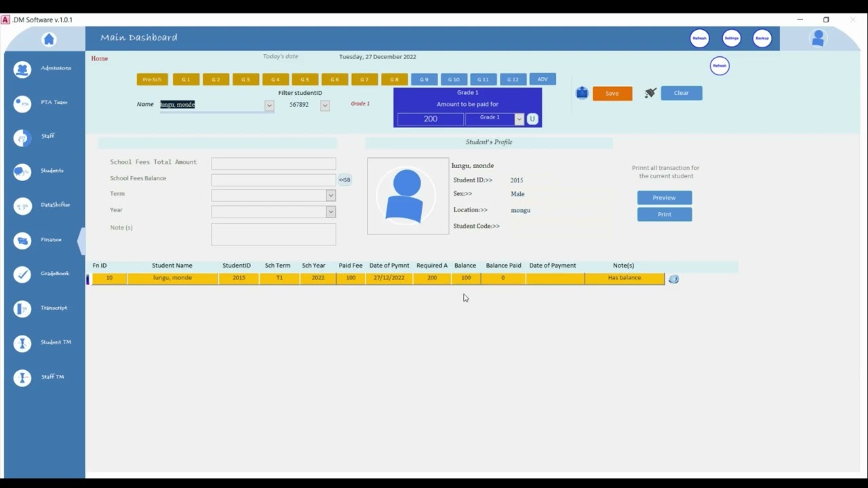
Task: Click the '27/12/2022' date cell
Action: pyautogui.click(x=389, y=278)
